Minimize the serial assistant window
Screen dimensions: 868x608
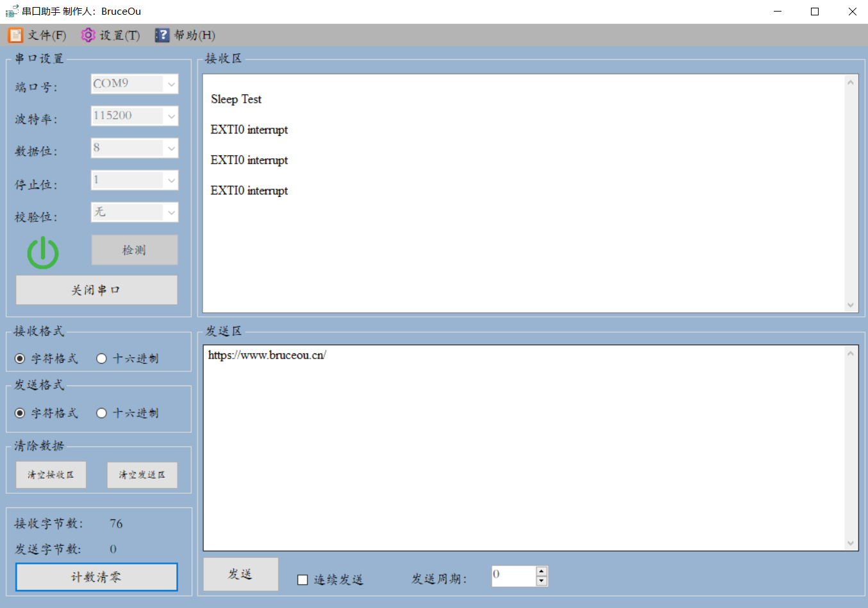[x=778, y=11]
